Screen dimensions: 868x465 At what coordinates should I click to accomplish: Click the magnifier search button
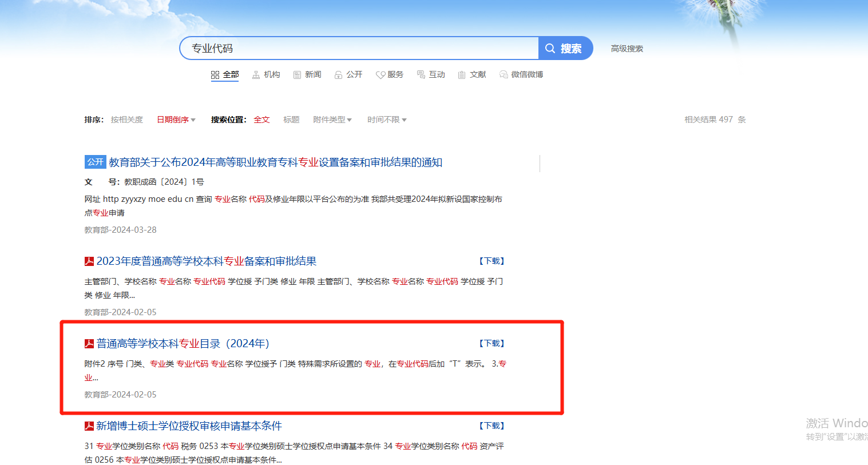click(564, 49)
